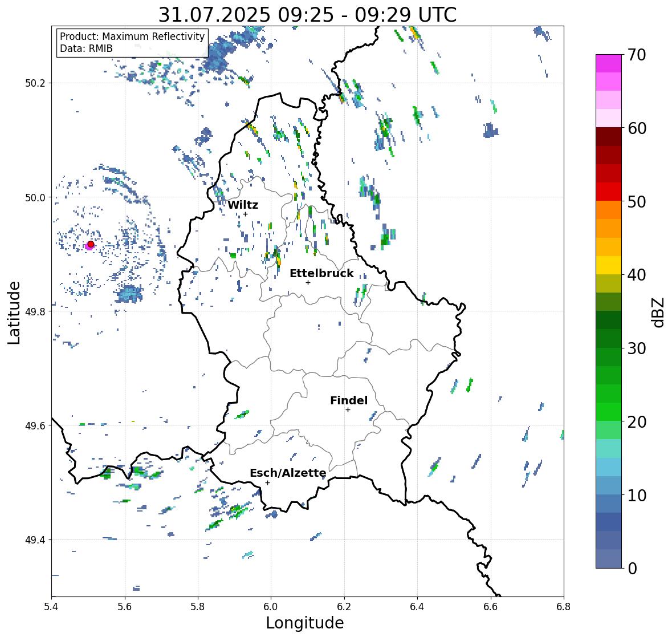Click the plot title with date and UTC time
Screen dimensions: 672x637
[307, 15]
